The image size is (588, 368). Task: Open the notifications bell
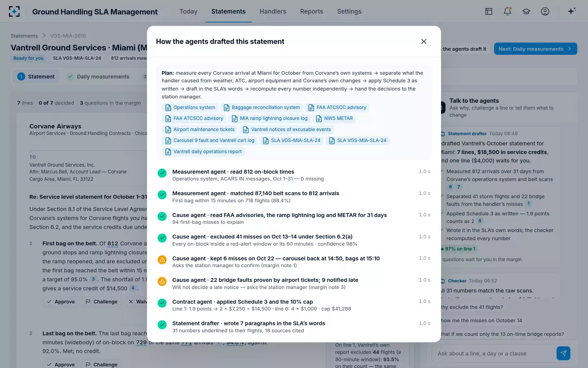click(508, 11)
